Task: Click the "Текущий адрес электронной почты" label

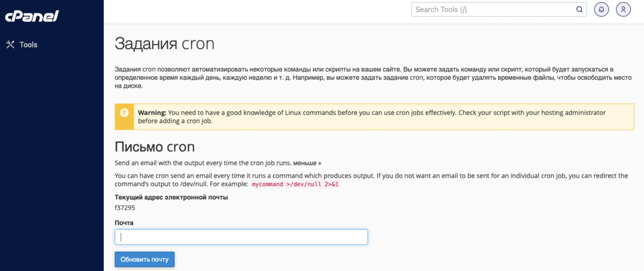Action: tap(171, 197)
